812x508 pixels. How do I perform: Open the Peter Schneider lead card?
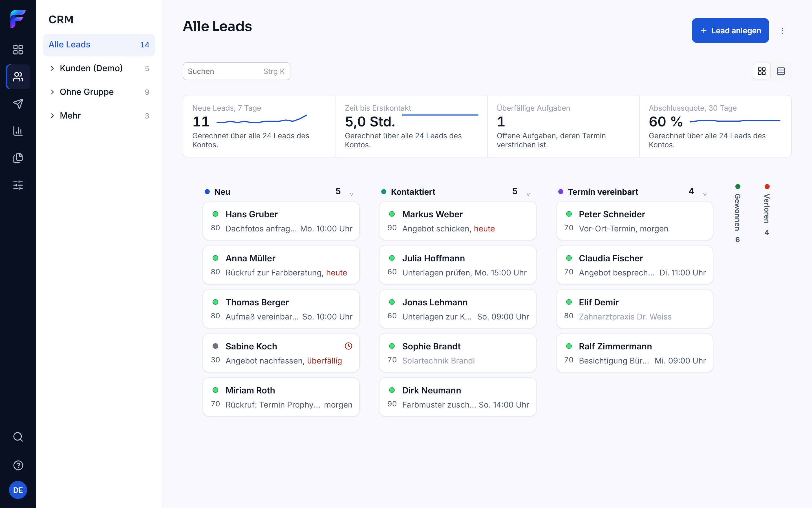[634, 221]
